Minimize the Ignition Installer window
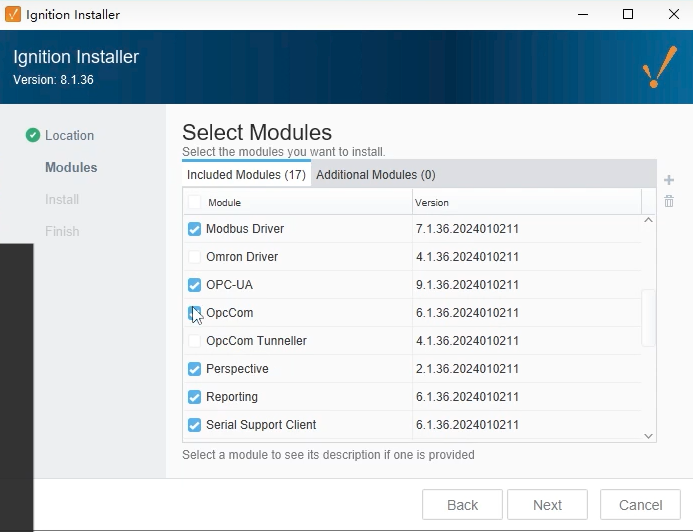 [583, 14]
